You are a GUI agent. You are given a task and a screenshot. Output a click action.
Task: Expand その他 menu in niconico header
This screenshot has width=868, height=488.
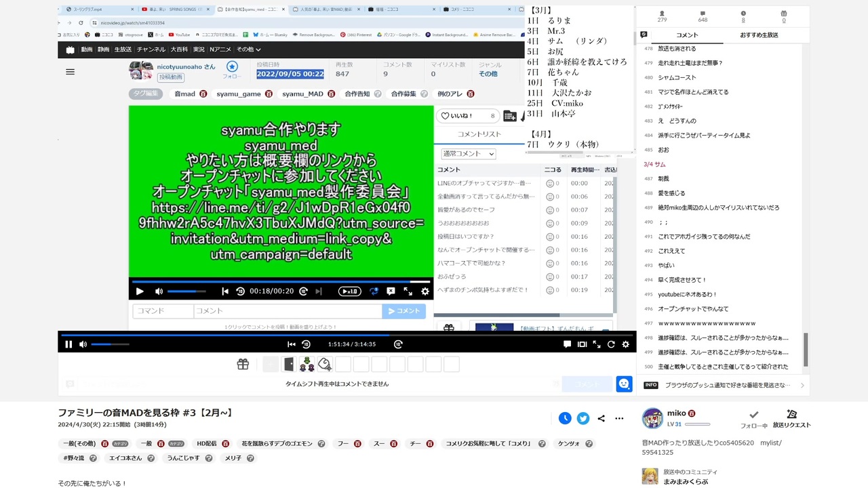pyautogui.click(x=248, y=49)
